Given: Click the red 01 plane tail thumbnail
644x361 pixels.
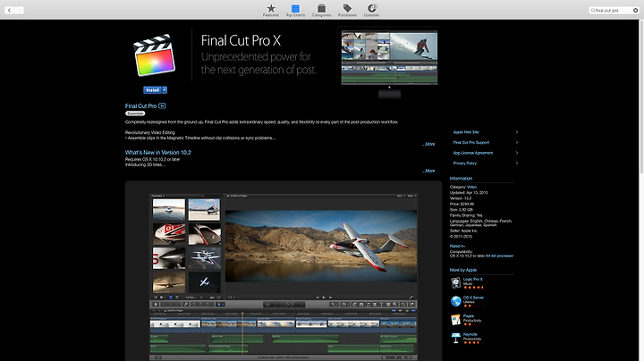Looking at the screenshot, I should 169,234.
